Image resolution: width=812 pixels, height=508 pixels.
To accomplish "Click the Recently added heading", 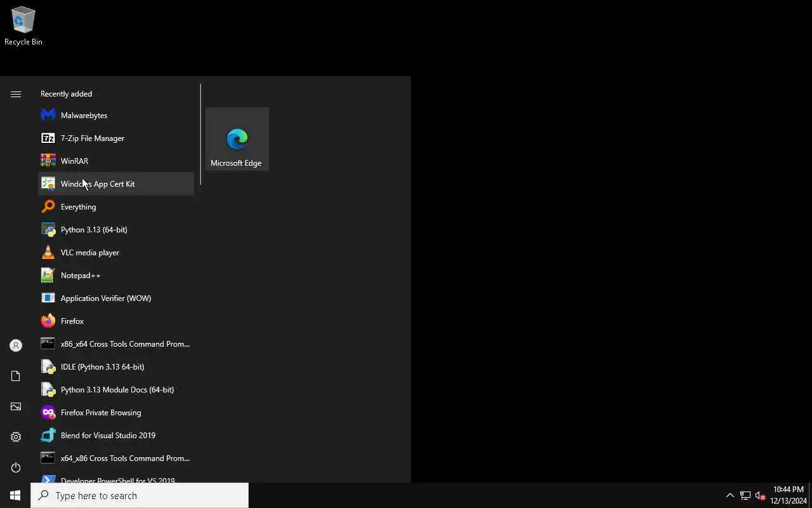I will pyautogui.click(x=66, y=94).
